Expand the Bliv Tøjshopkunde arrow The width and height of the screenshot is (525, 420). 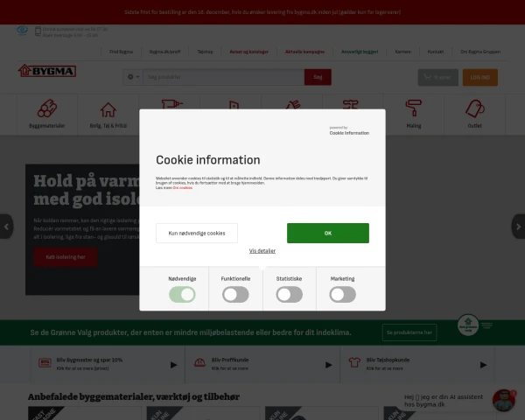pos(483,365)
